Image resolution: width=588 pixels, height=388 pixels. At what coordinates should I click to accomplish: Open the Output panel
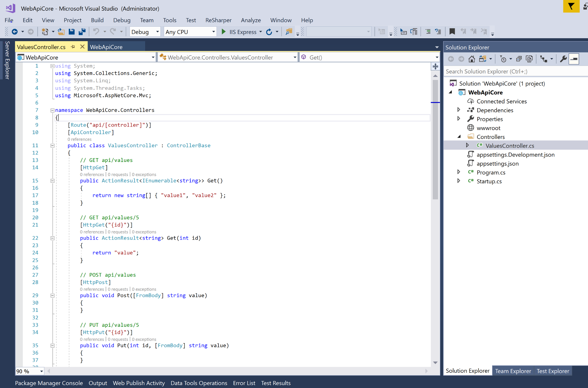(x=98, y=383)
